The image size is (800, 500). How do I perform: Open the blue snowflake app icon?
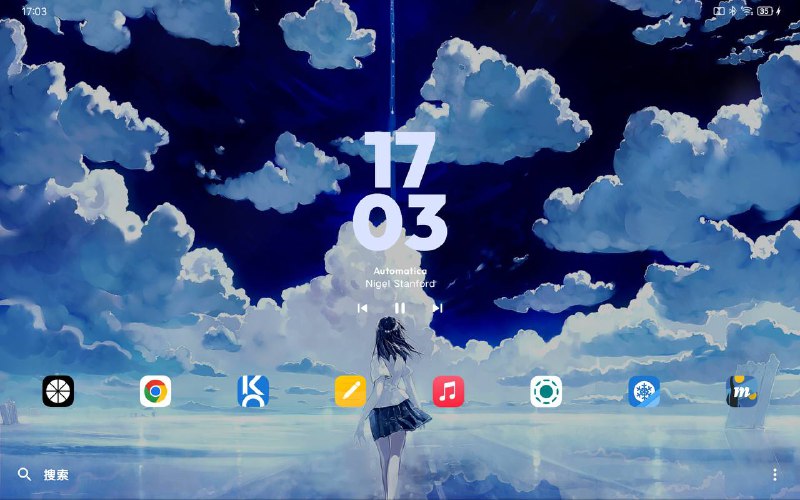pyautogui.click(x=644, y=391)
